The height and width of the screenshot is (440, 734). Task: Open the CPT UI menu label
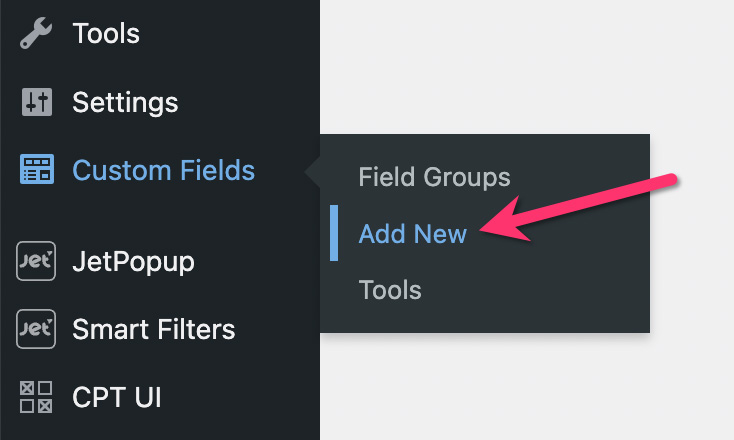tap(117, 397)
